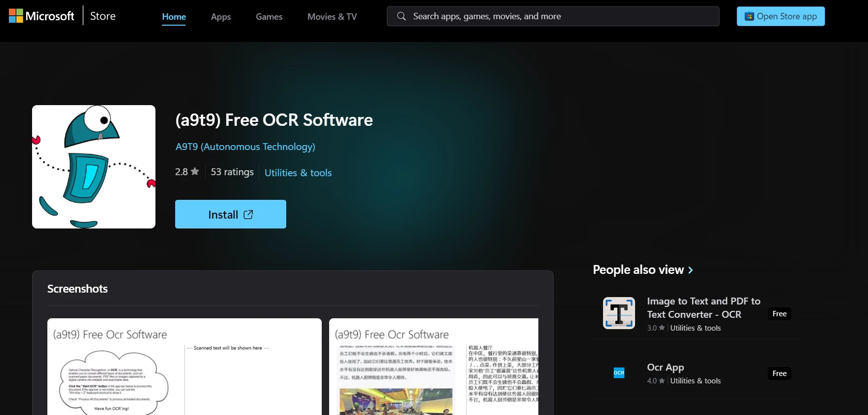The width and height of the screenshot is (868, 415).
Task: Open second screenshot with Chinese text
Action: coord(433,368)
